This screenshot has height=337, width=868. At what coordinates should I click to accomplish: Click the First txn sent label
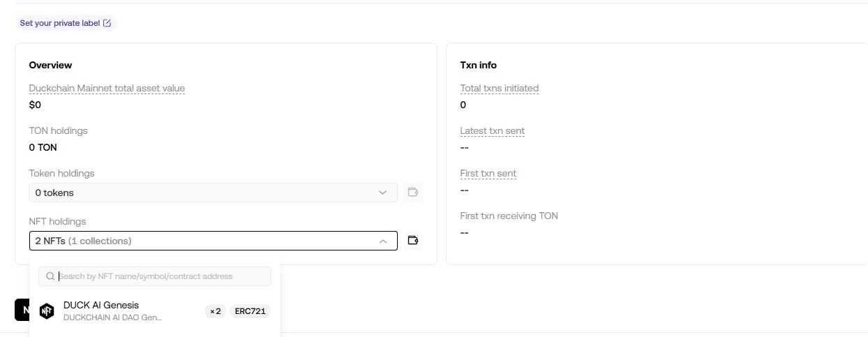(x=488, y=174)
